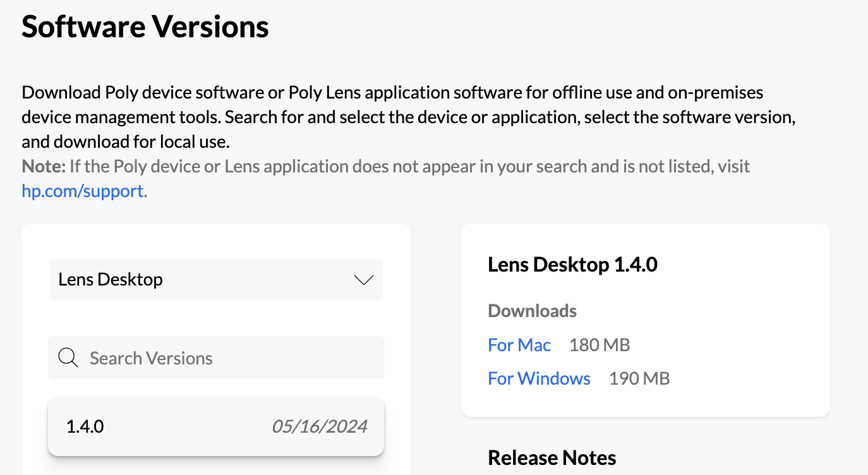868x475 pixels.
Task: Open the hp.com/support link
Action: 83,191
